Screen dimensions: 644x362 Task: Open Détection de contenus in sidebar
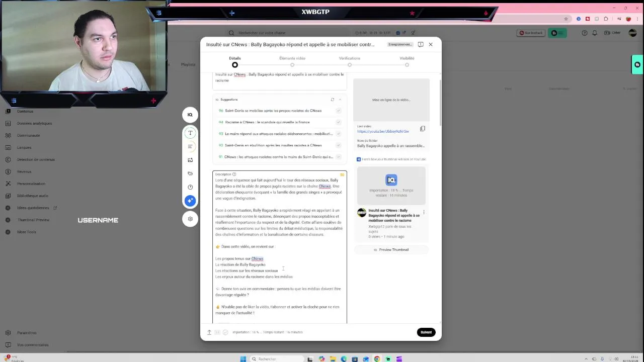36,159
